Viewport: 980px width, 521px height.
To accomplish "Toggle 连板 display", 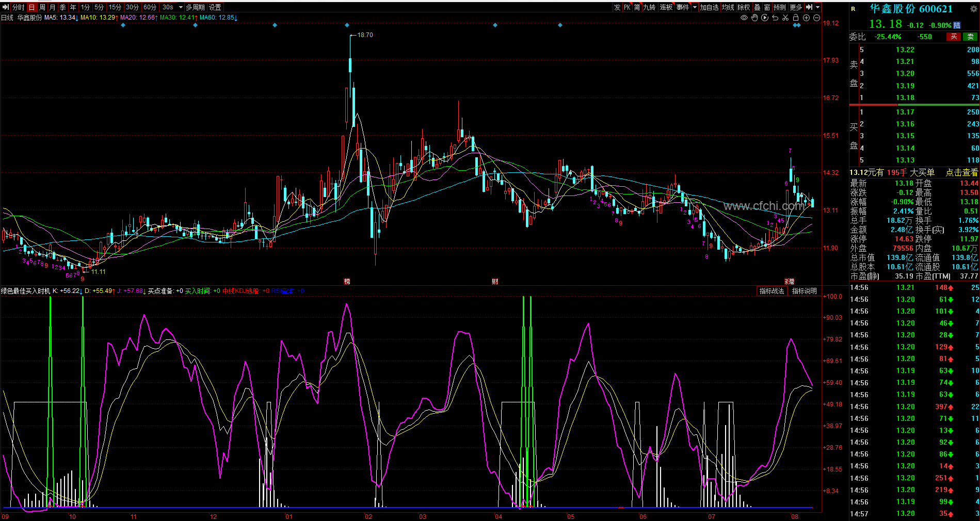I will tap(666, 7).
